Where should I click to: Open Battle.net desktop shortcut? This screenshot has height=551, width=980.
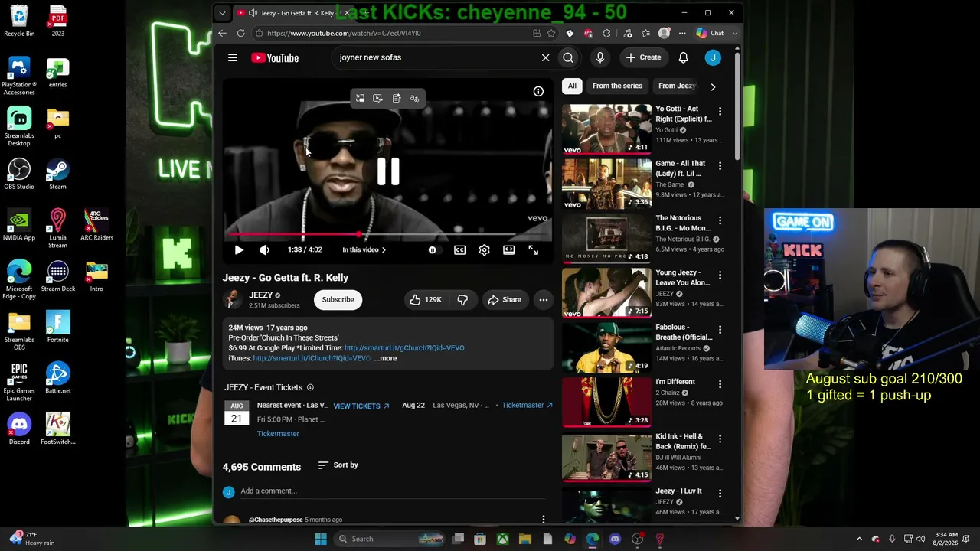(57, 378)
